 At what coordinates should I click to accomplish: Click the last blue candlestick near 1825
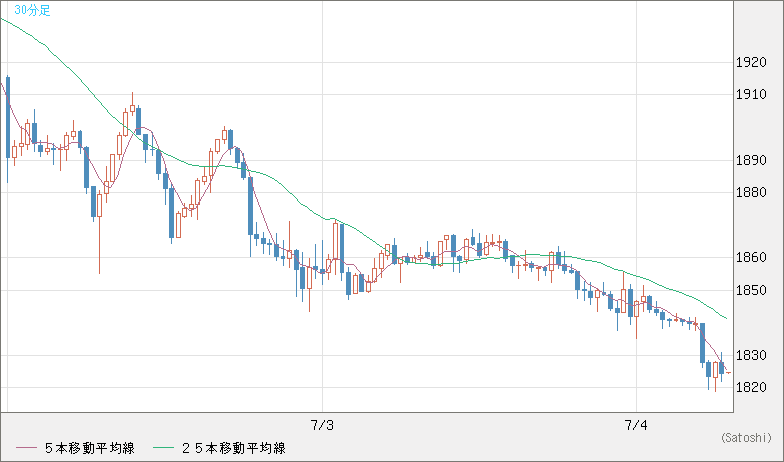click(722, 368)
